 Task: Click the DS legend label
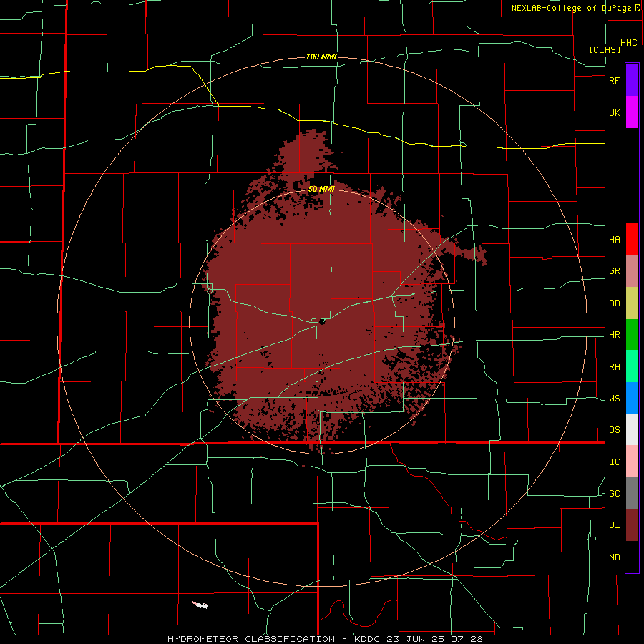[614, 430]
